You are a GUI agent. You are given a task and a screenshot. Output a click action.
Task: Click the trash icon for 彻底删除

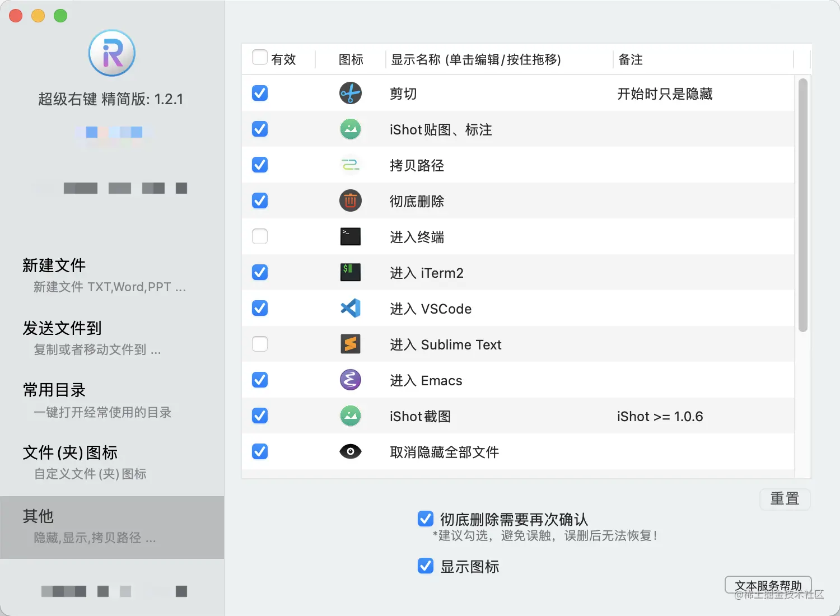coord(351,200)
